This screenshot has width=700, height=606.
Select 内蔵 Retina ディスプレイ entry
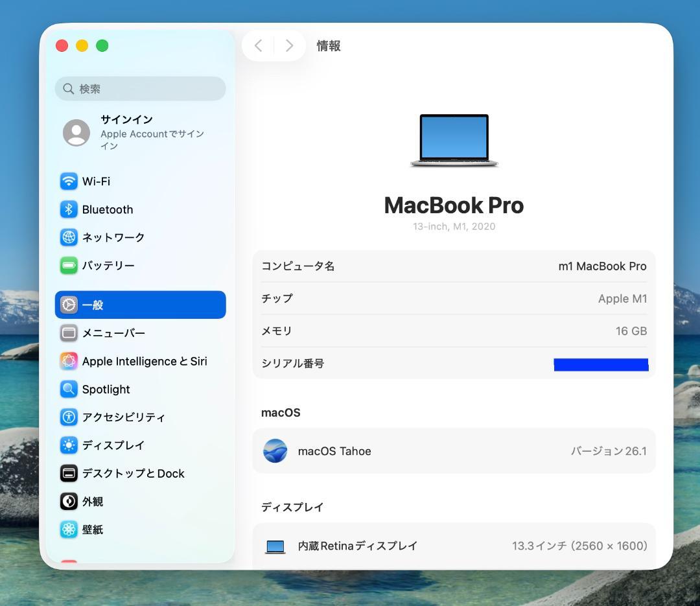click(454, 546)
